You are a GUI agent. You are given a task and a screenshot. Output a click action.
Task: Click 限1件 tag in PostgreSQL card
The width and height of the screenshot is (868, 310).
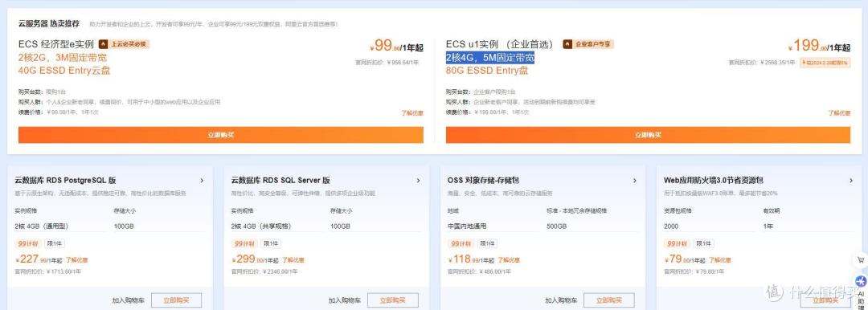pyautogui.click(x=55, y=243)
